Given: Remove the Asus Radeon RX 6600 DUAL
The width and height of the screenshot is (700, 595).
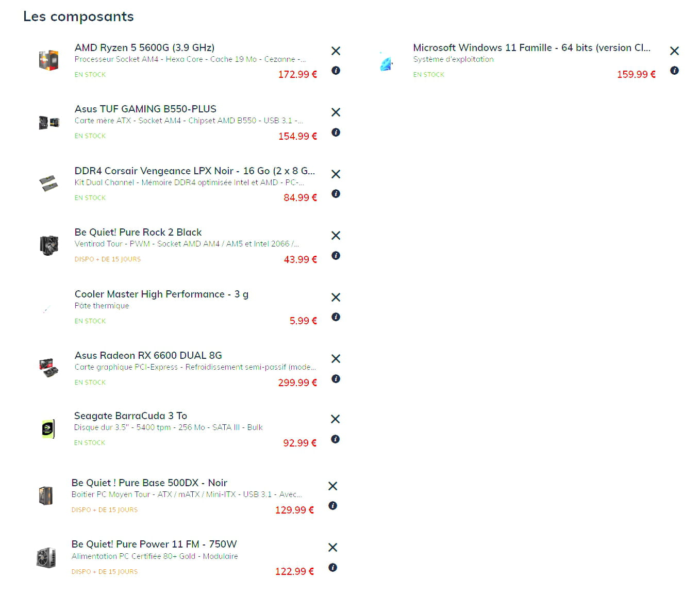Looking at the screenshot, I should coord(336,358).
